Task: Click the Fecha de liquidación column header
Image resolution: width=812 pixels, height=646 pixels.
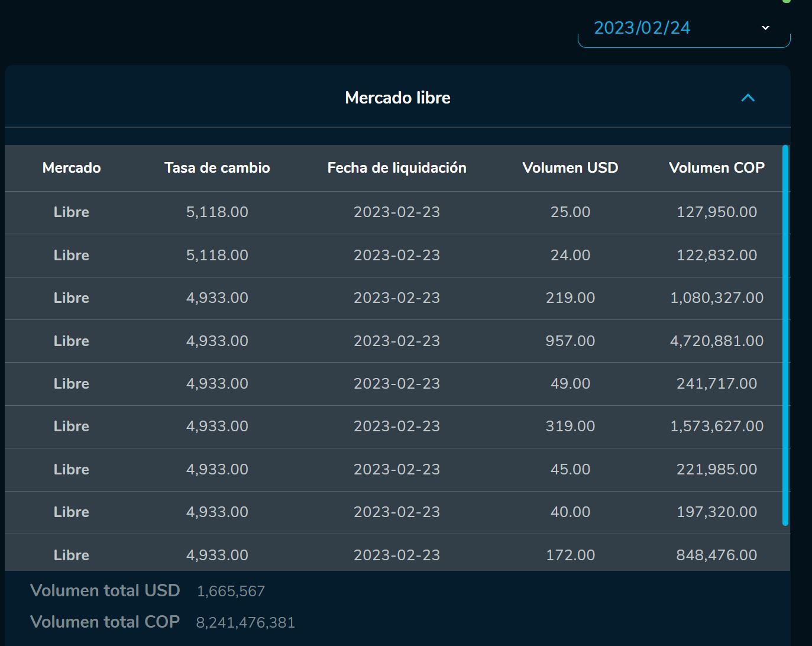Action: 397,168
